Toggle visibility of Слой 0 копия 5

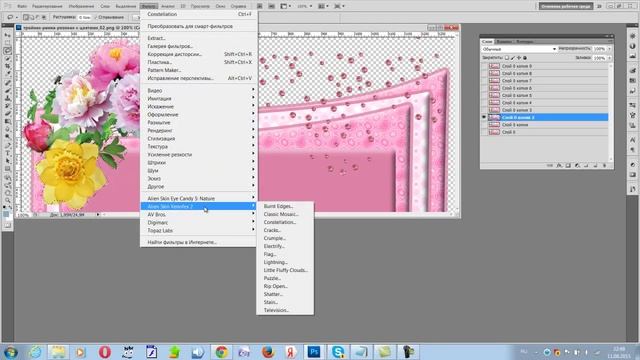484,96
